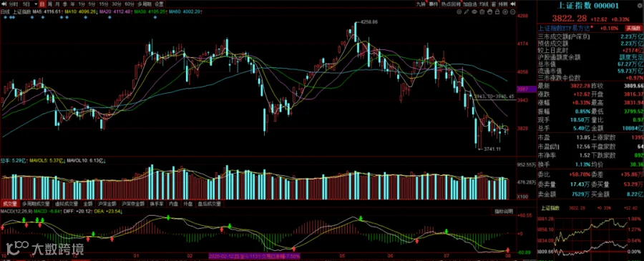
Task: Zoom out with the minus circle icon
Action: click(512, 11)
